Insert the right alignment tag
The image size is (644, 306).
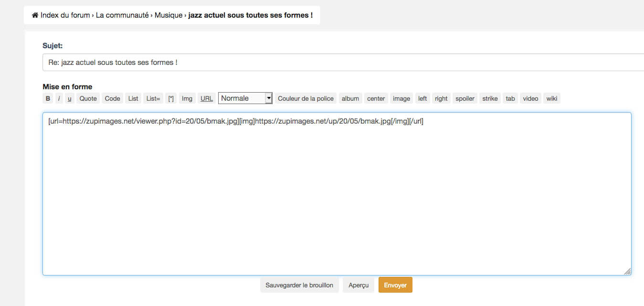tap(441, 98)
